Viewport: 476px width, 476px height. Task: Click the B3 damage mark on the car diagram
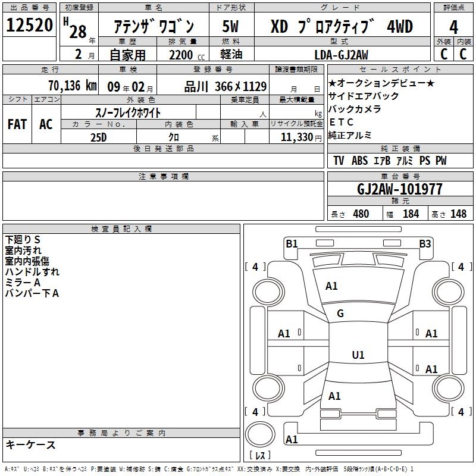tap(425, 243)
